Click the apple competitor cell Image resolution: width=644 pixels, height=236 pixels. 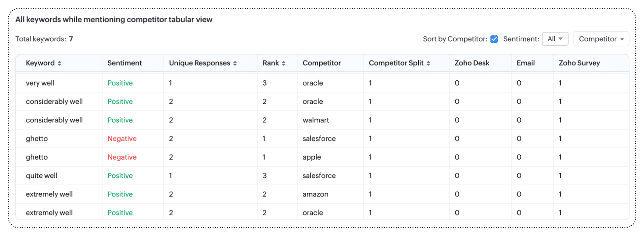point(312,157)
